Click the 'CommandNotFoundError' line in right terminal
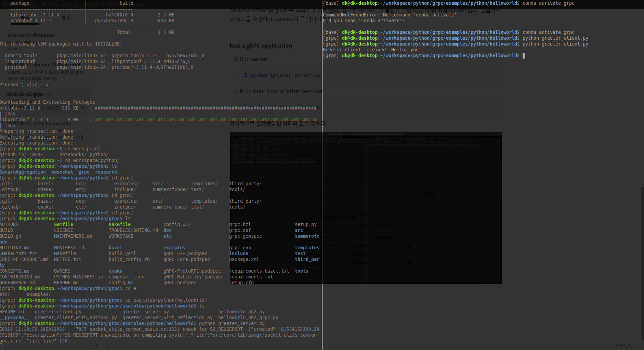Image resolution: width=644 pixels, height=350 pixels. 391,15
